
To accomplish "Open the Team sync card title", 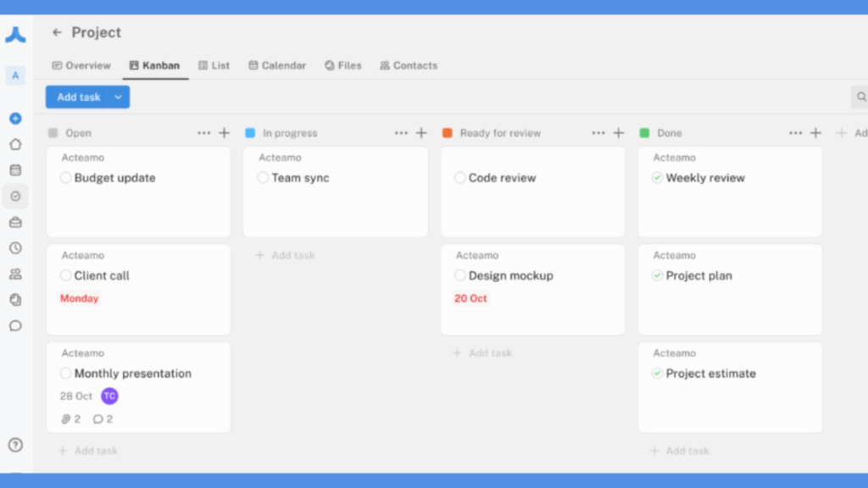I will [300, 178].
